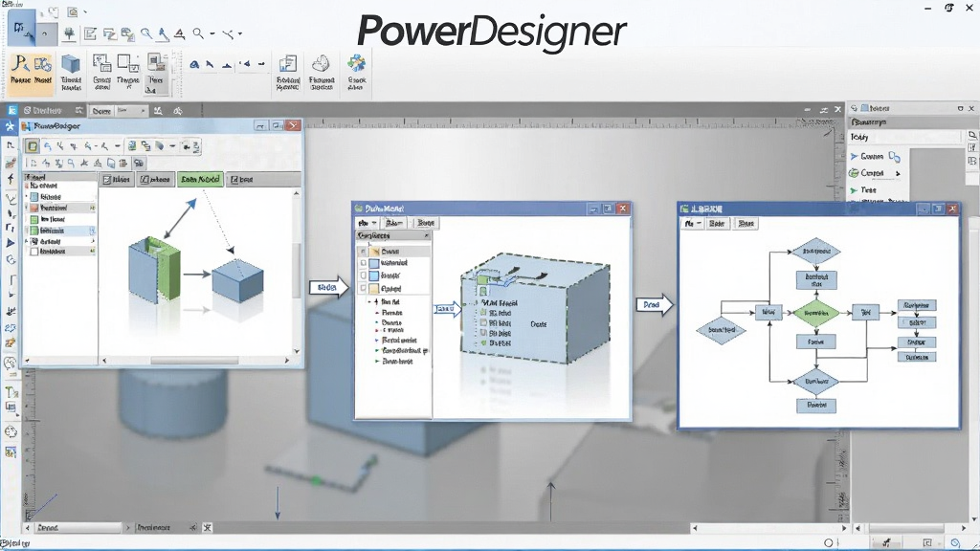
Task: Select the pin icon in the quick toolbar
Action: click(x=69, y=33)
